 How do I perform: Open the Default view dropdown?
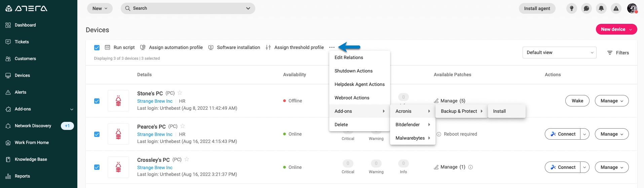pyautogui.click(x=560, y=52)
